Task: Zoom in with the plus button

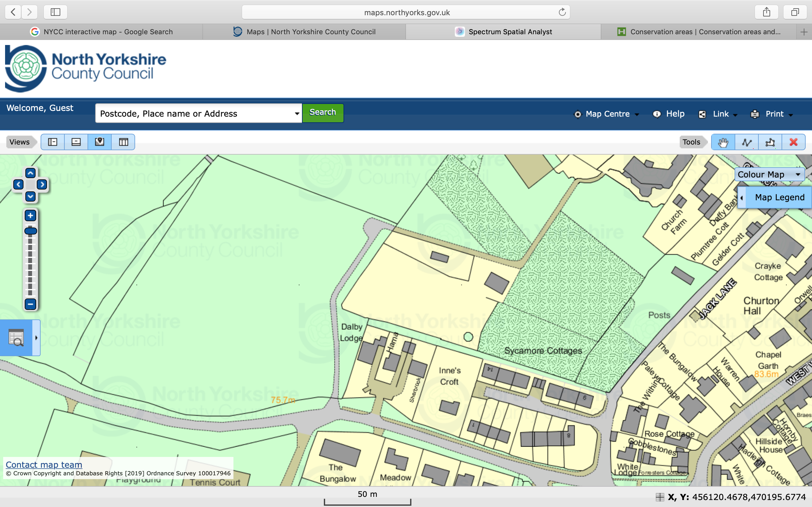Action: click(30, 215)
